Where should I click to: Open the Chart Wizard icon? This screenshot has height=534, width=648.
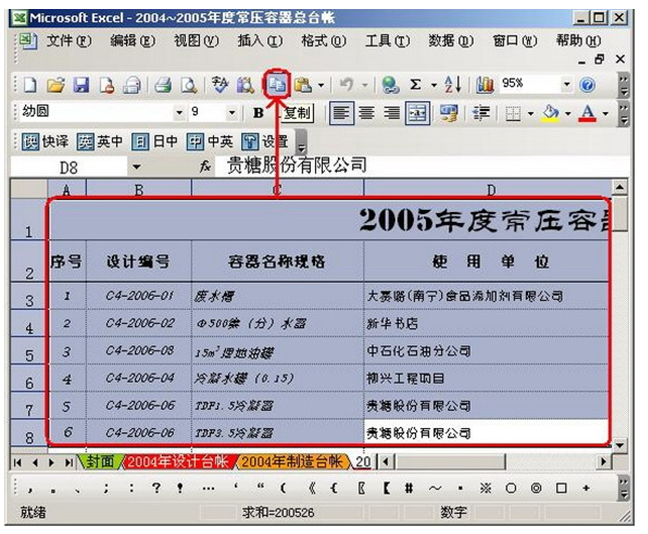click(486, 86)
